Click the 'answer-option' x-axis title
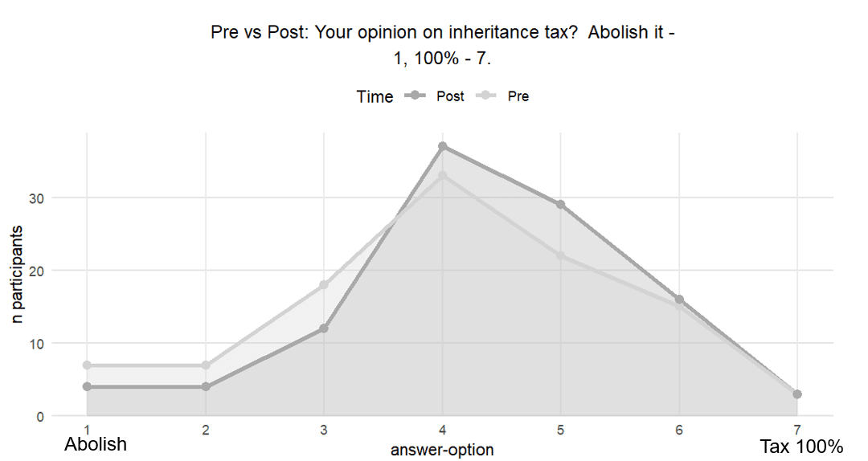The width and height of the screenshot is (868, 461). click(x=442, y=450)
